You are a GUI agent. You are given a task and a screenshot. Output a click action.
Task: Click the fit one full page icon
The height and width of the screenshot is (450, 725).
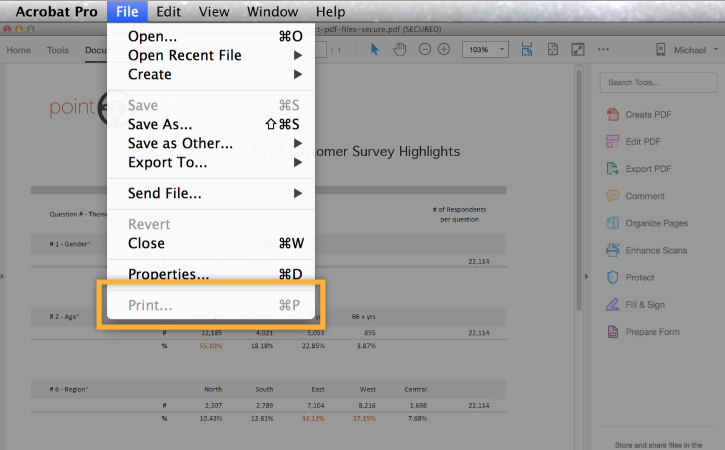553,49
